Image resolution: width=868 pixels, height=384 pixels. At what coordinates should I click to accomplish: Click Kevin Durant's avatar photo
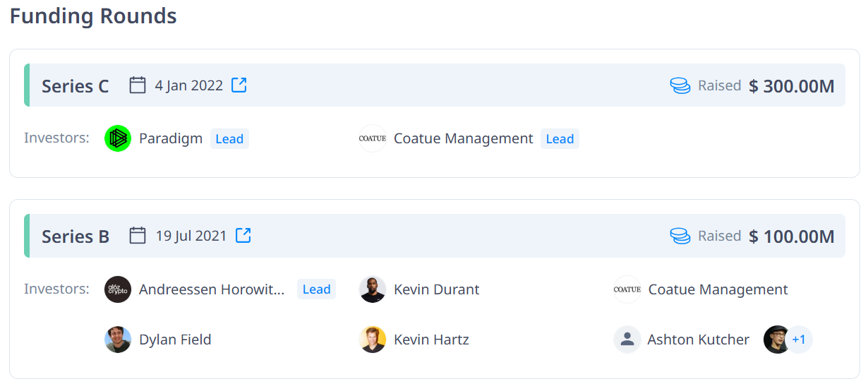(x=372, y=289)
